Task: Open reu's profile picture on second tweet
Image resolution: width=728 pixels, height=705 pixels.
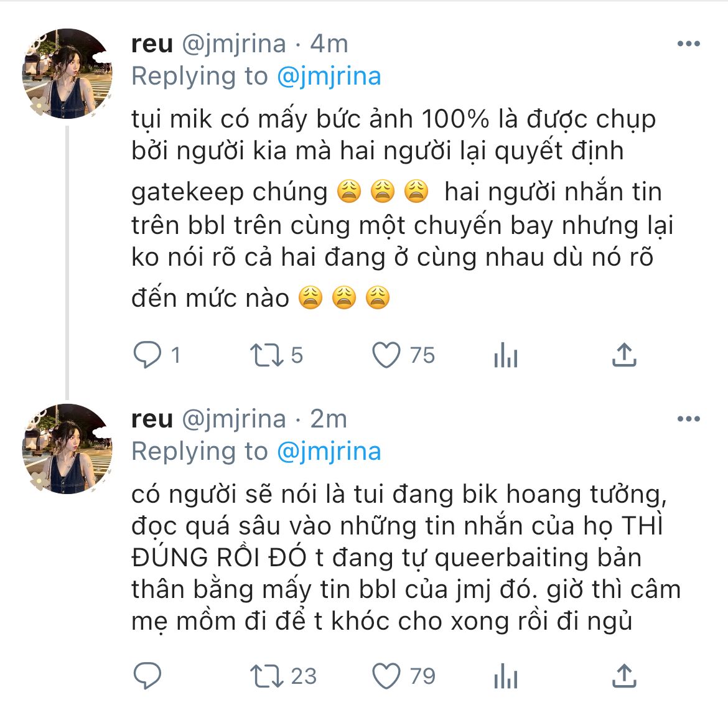Action: click(x=67, y=449)
